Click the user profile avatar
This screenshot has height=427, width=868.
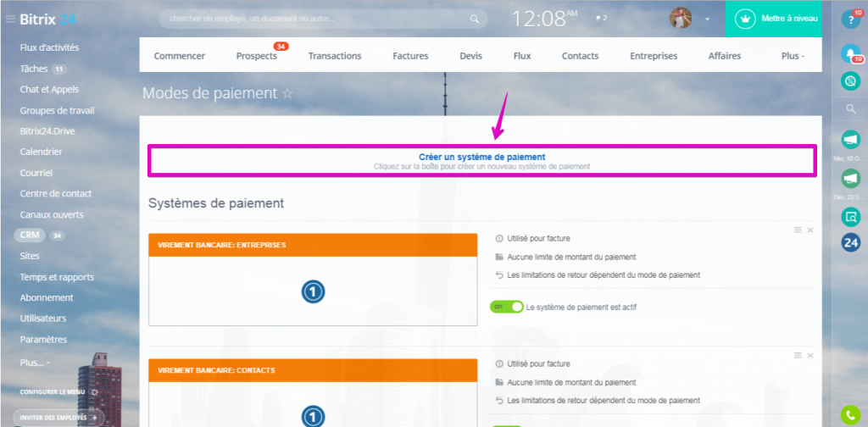(x=681, y=19)
